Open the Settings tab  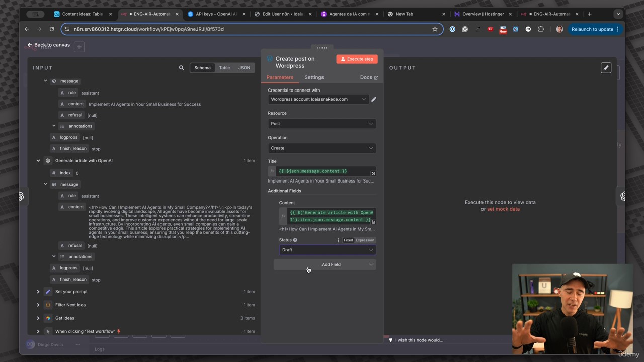click(x=314, y=77)
